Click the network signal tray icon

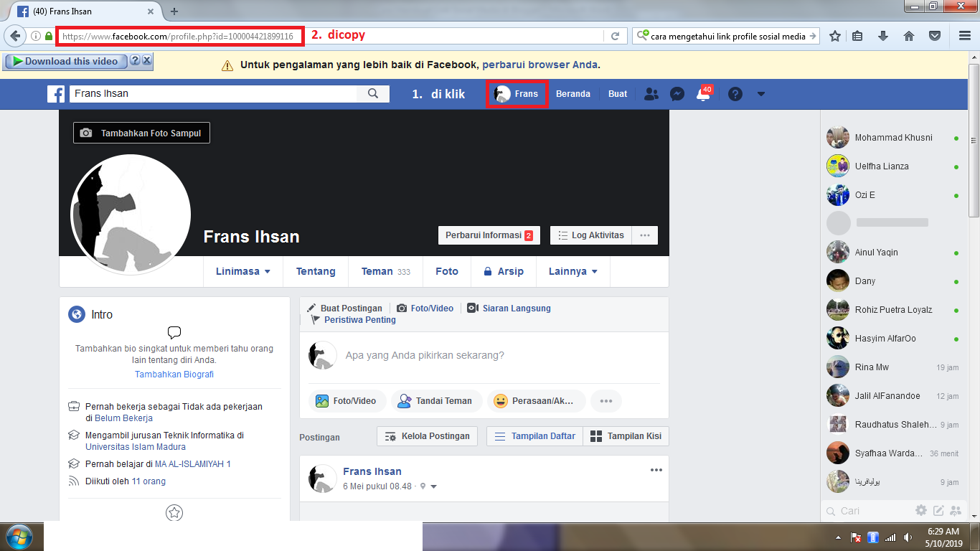890,537
